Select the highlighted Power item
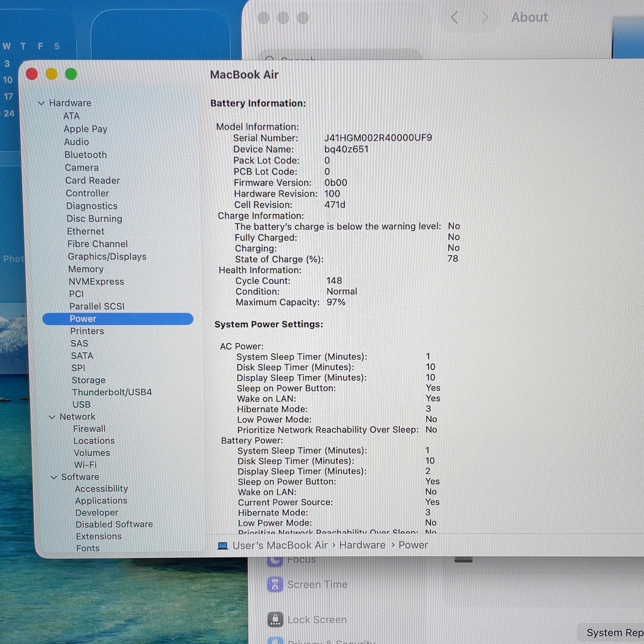The height and width of the screenshot is (644, 644). (118, 319)
